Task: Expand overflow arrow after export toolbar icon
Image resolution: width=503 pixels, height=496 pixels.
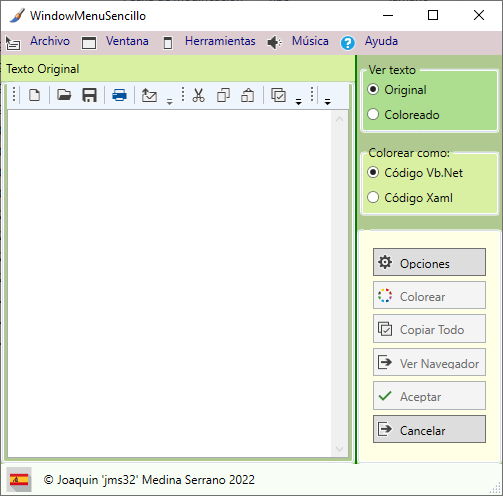Action: click(x=170, y=102)
